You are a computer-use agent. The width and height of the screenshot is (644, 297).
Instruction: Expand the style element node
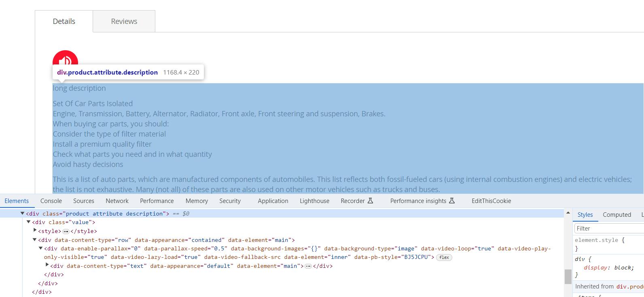pyautogui.click(x=35, y=231)
